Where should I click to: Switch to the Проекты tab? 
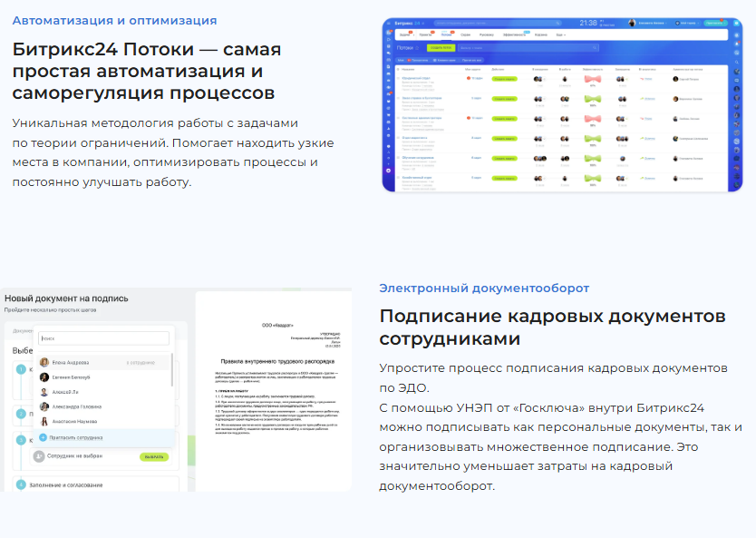click(x=425, y=34)
